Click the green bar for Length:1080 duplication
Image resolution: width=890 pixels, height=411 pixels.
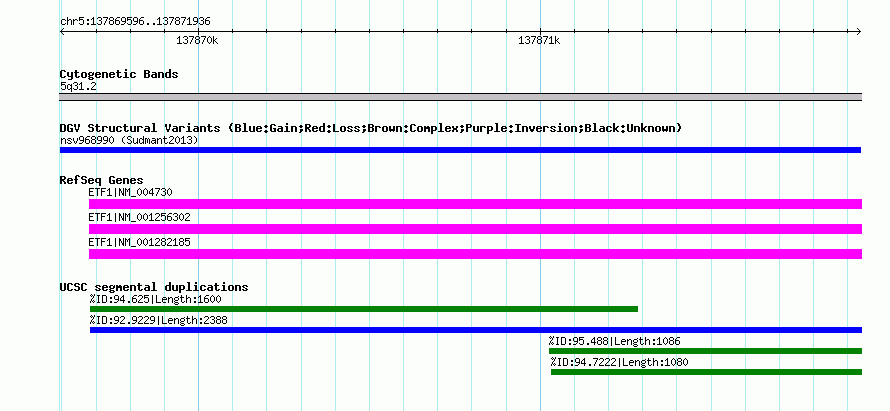(x=706, y=372)
